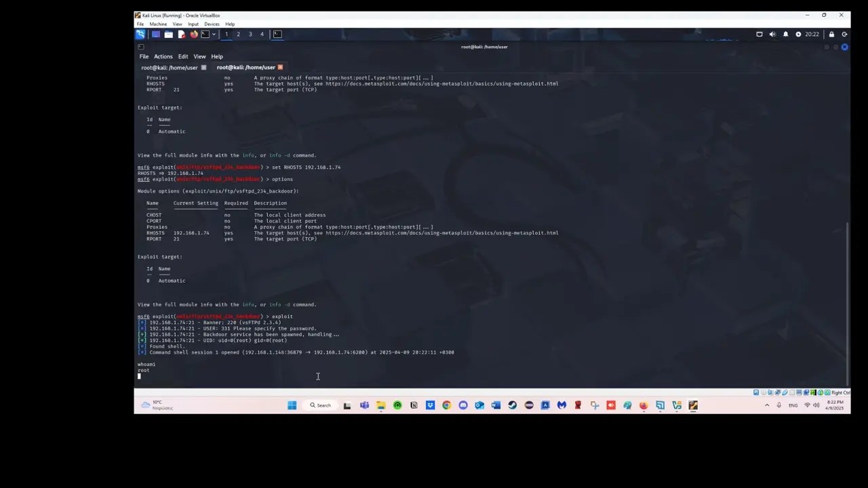Open the file manager icon in Kali panel
This screenshot has width=868, height=488.
pos(168,34)
